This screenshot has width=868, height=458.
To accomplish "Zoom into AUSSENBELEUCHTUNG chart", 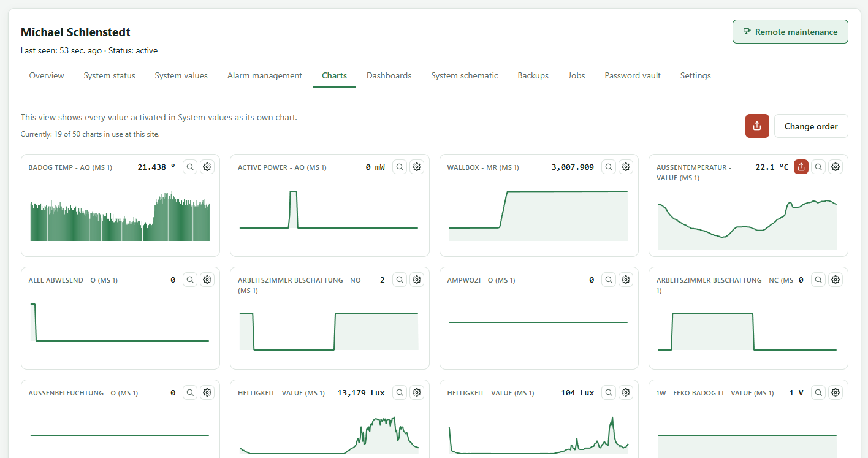I will [x=190, y=392].
